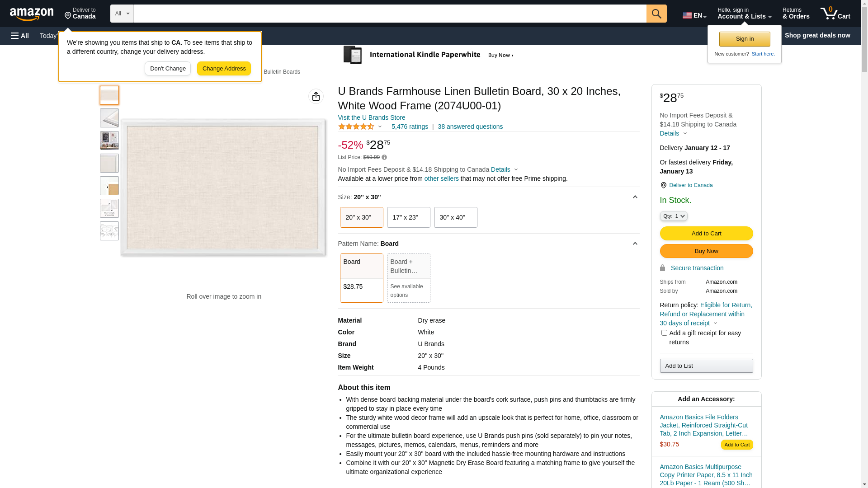
Task: Collapse the Pattern Name section chevron
Action: tap(635, 244)
